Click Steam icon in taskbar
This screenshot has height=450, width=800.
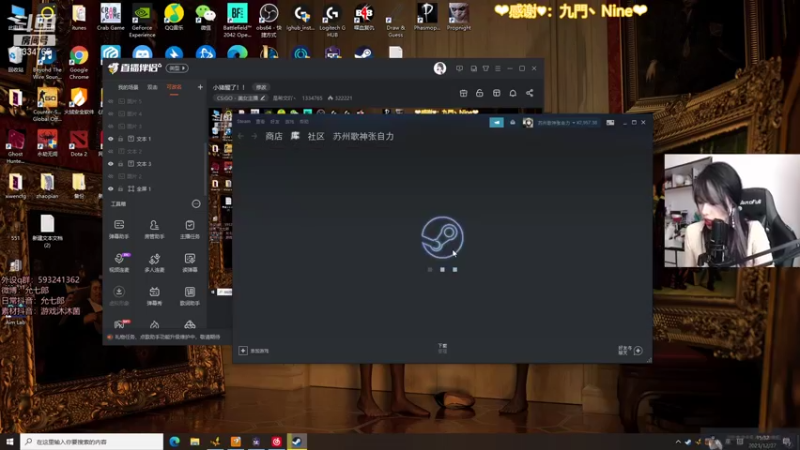pyautogui.click(x=297, y=441)
